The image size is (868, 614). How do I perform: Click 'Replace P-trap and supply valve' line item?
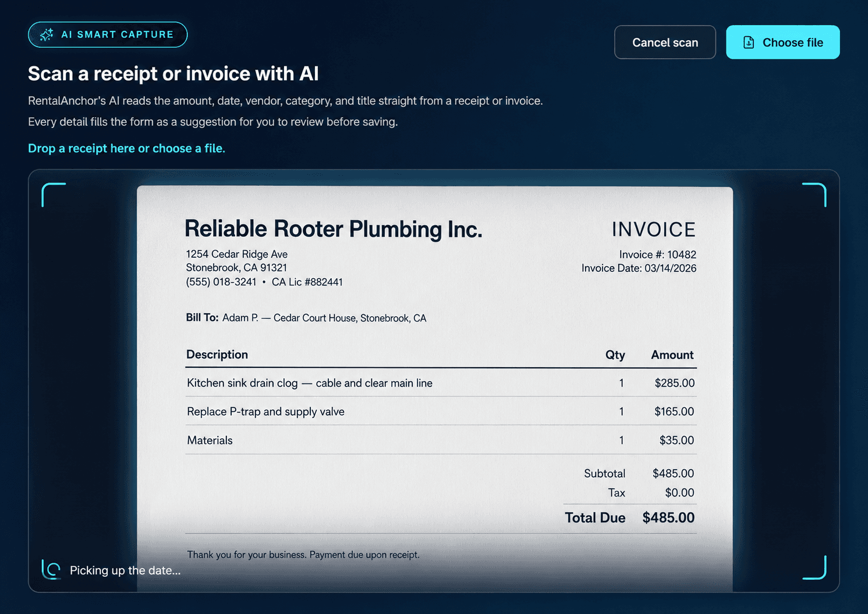[265, 411]
